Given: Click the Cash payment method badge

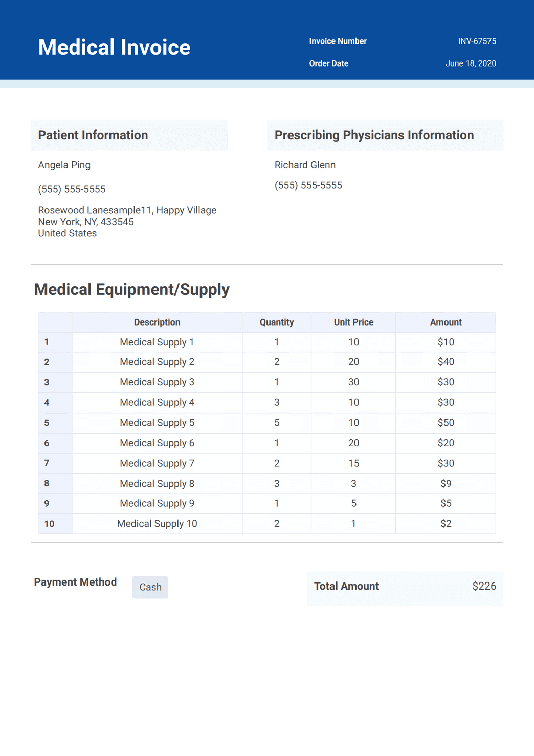Looking at the screenshot, I should coord(150,587).
